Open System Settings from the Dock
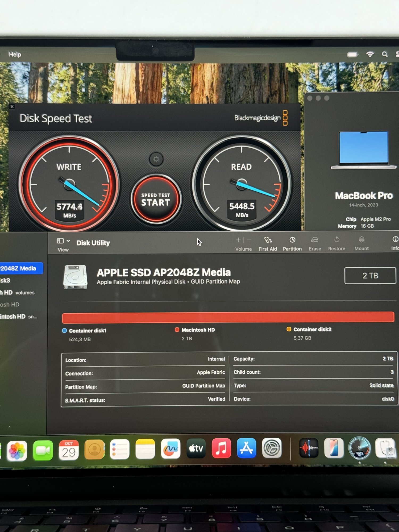 272,448
